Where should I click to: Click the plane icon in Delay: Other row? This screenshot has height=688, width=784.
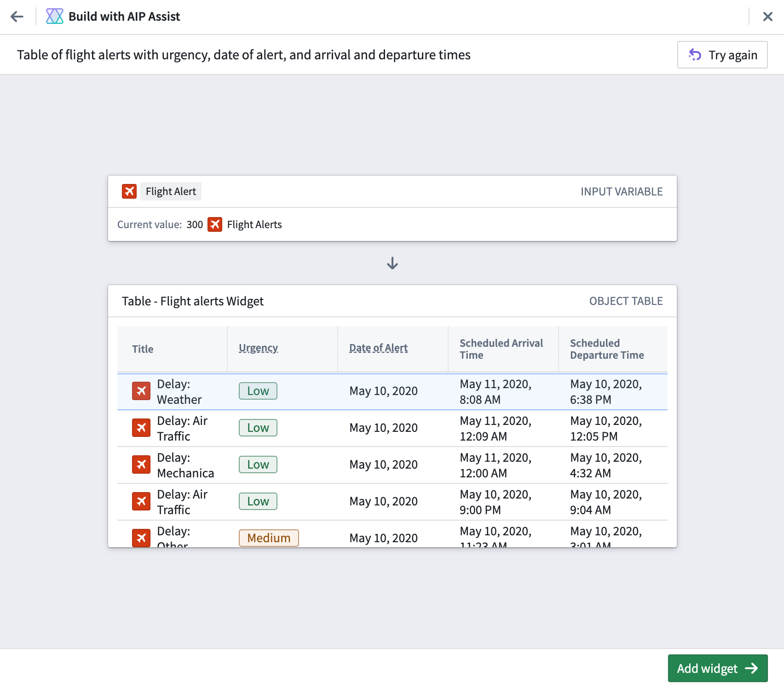click(141, 538)
